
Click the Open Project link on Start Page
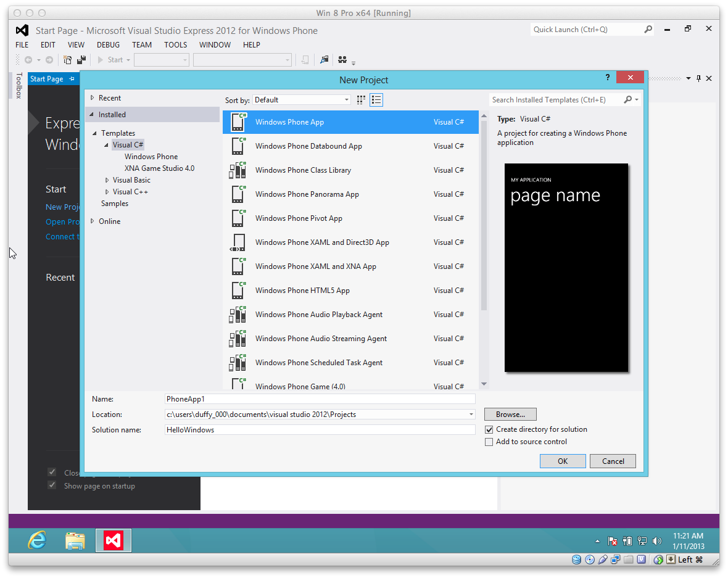(63, 222)
